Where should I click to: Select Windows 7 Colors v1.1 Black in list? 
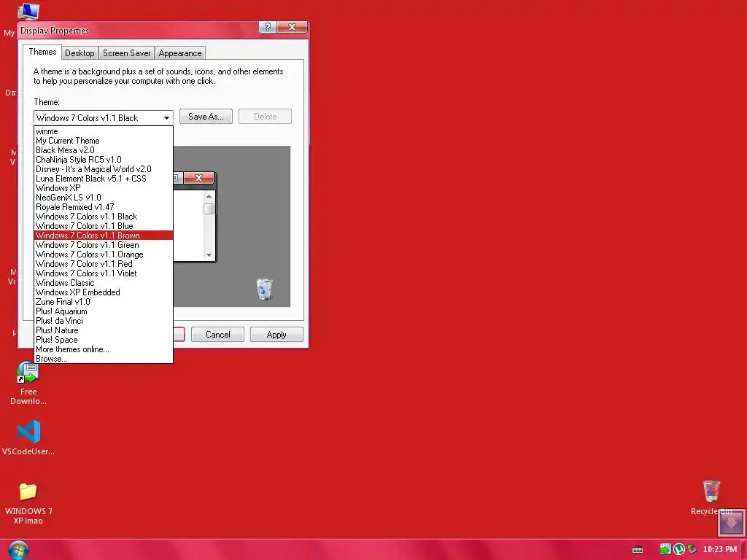(104, 217)
